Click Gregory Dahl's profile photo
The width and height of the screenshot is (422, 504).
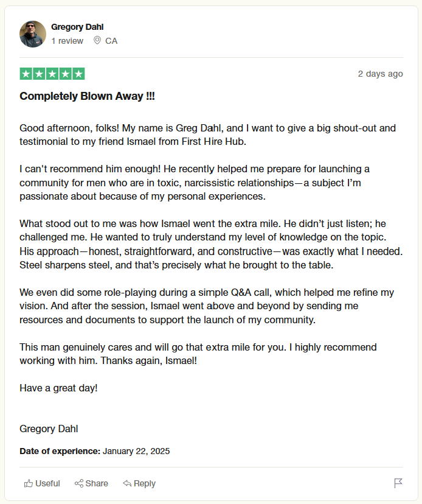coord(33,34)
